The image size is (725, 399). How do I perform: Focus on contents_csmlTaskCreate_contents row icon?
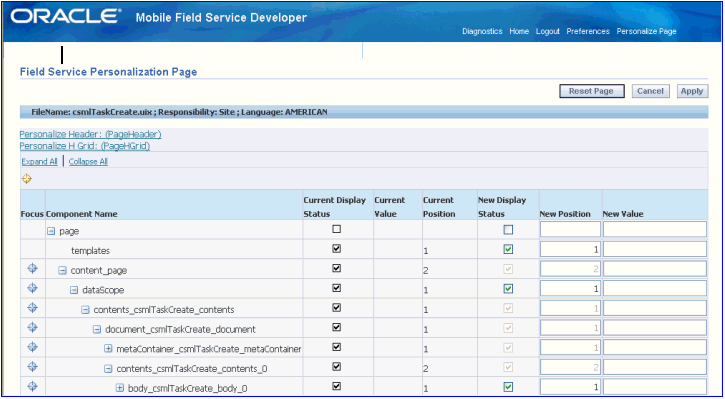32,307
